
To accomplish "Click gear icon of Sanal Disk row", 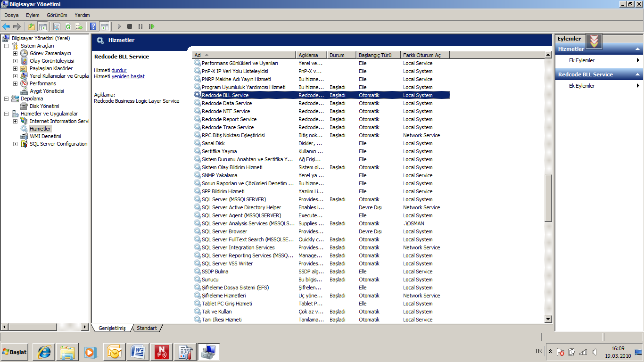I will 198,143.
